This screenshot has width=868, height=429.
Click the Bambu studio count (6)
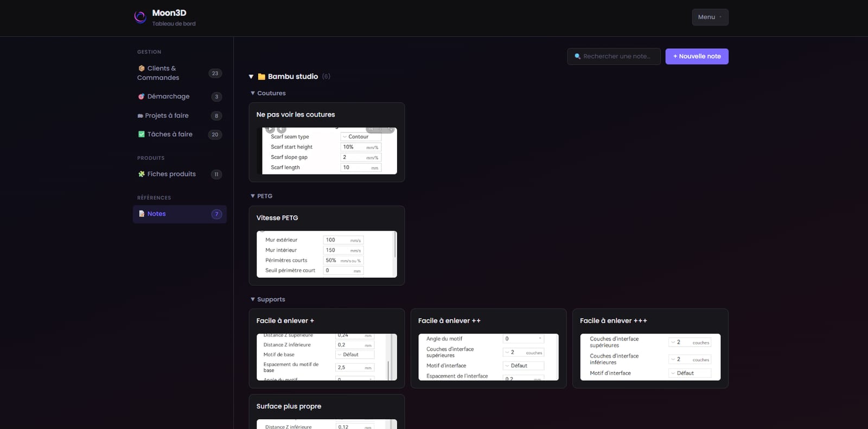[x=326, y=76]
